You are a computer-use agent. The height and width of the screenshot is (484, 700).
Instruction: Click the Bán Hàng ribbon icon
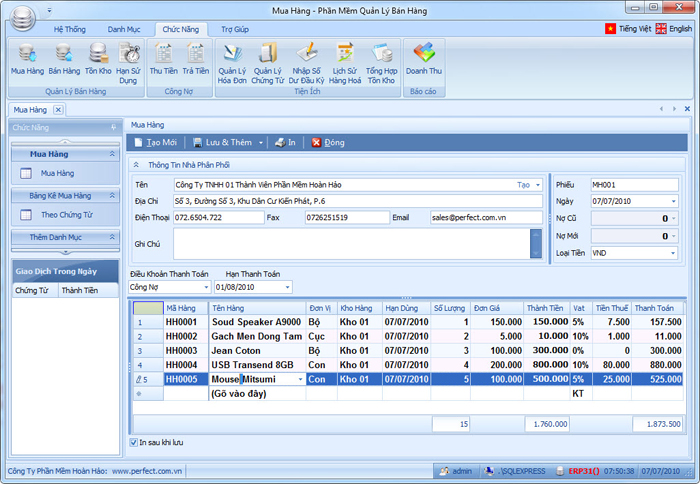[x=64, y=58]
